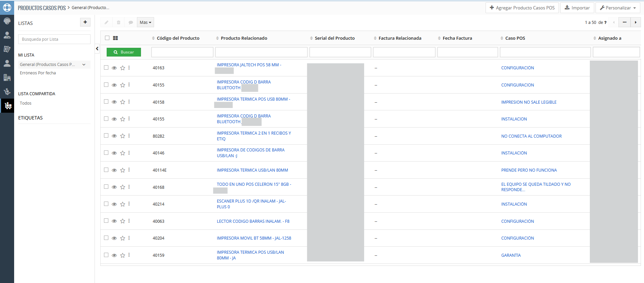Click the Código del Producto filter field

pyautogui.click(x=182, y=52)
